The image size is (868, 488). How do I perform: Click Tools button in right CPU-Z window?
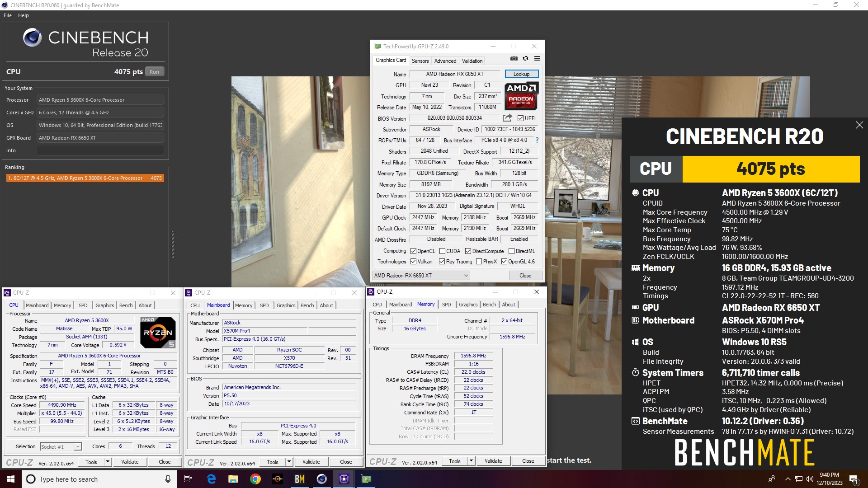(455, 461)
